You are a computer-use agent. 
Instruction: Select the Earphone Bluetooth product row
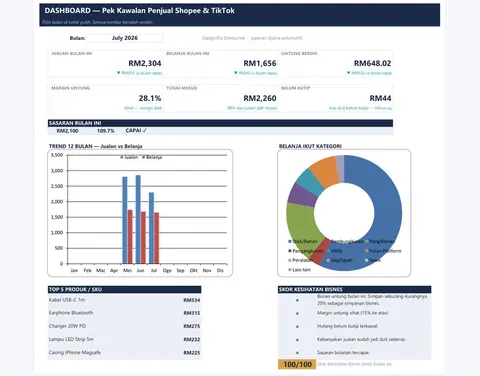pos(124,313)
